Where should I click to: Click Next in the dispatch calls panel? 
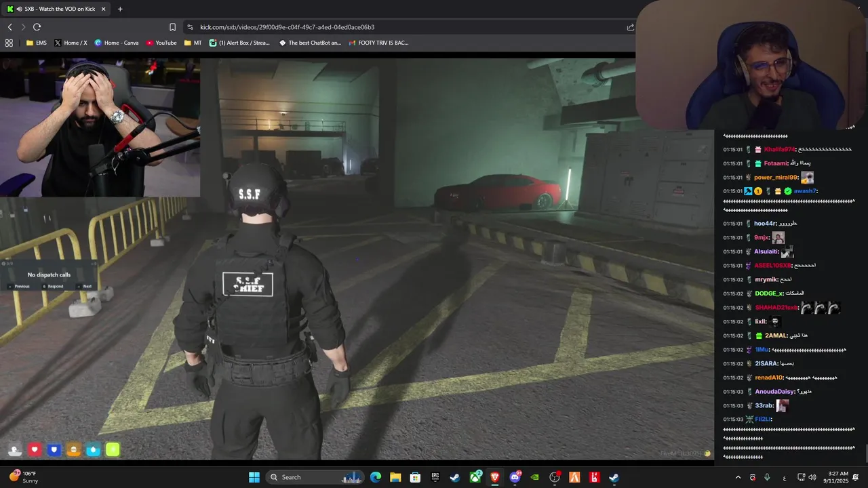(x=85, y=286)
